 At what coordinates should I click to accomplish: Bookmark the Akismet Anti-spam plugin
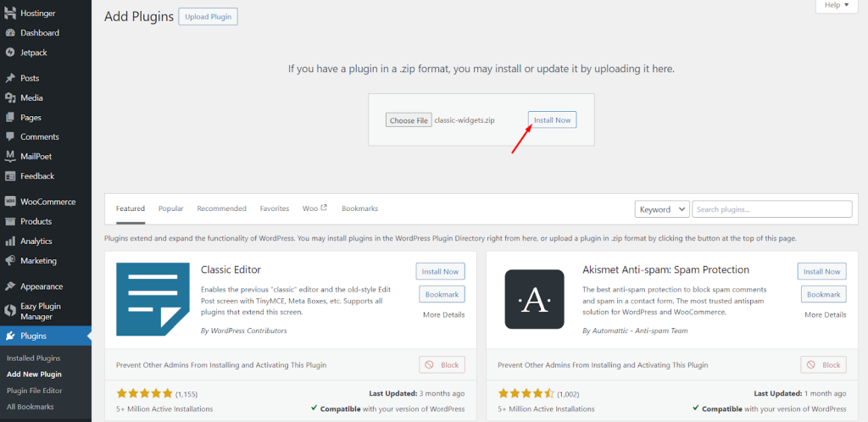click(824, 294)
